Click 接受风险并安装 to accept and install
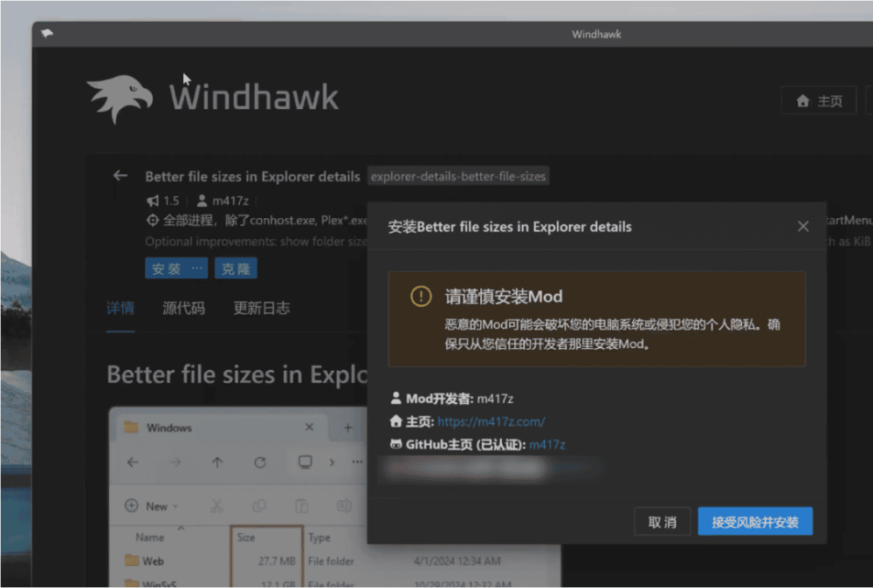The width and height of the screenshot is (873, 588). pos(755,522)
